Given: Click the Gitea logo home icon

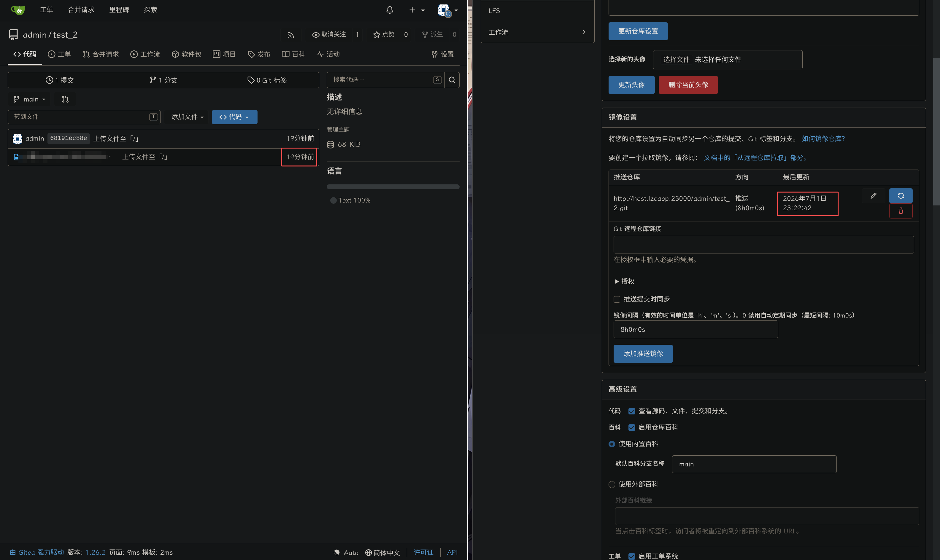Looking at the screenshot, I should click(x=18, y=10).
